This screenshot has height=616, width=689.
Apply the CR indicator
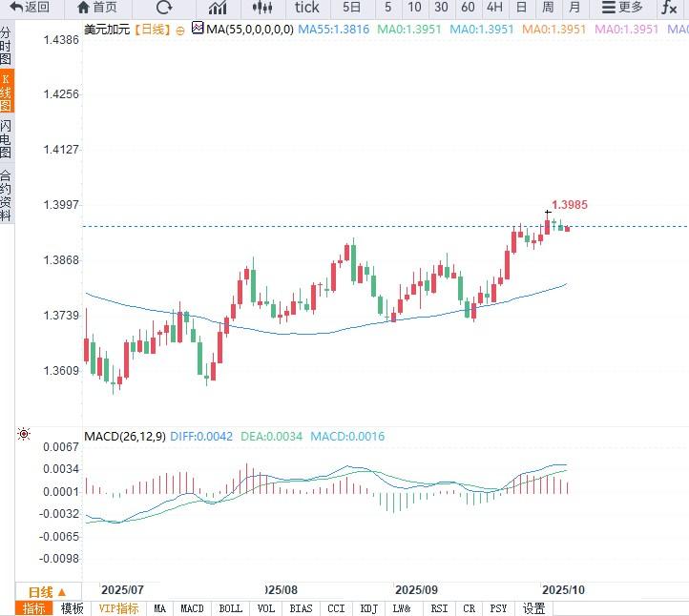(x=469, y=608)
